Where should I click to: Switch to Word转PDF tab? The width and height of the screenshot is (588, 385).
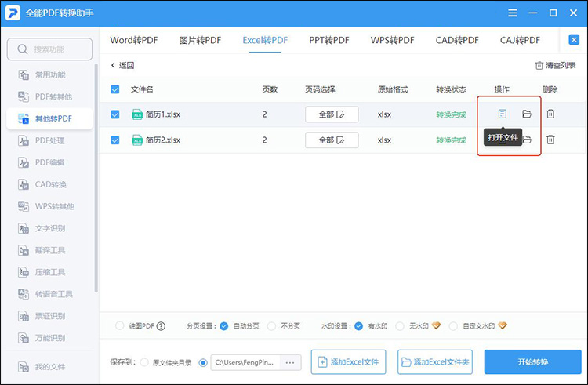(134, 40)
